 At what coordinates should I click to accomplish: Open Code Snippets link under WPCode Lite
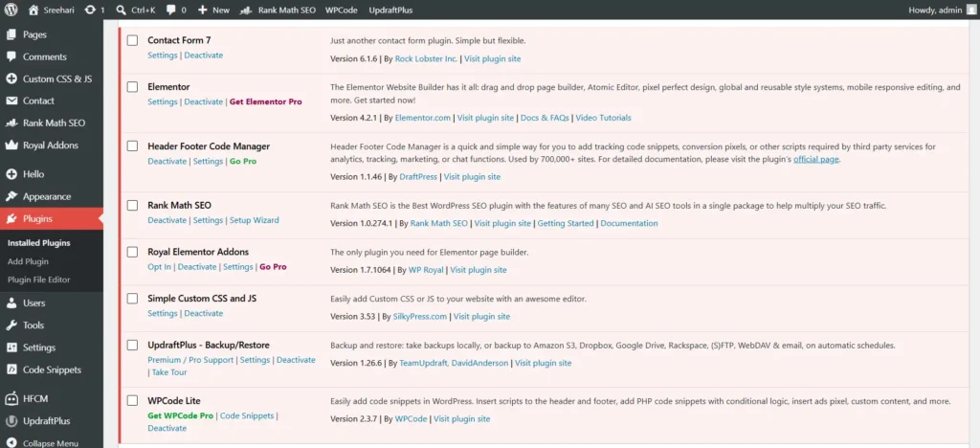click(247, 415)
